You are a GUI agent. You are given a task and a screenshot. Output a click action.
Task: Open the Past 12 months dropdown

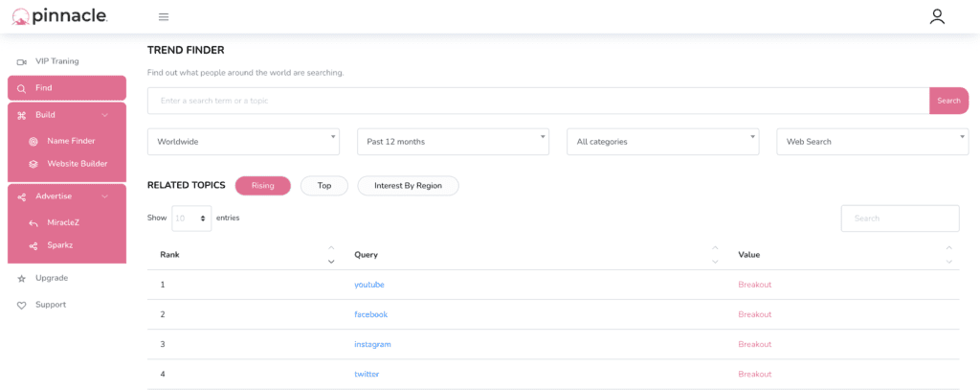[453, 142]
